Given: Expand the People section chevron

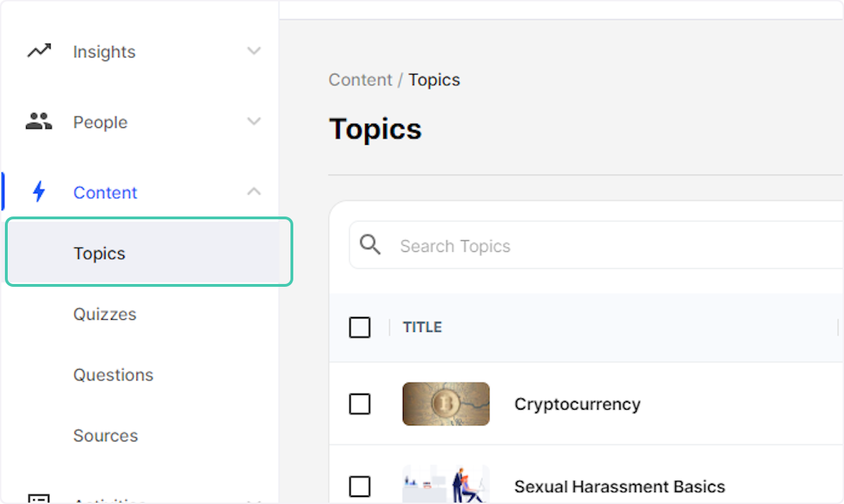Looking at the screenshot, I should tap(253, 121).
